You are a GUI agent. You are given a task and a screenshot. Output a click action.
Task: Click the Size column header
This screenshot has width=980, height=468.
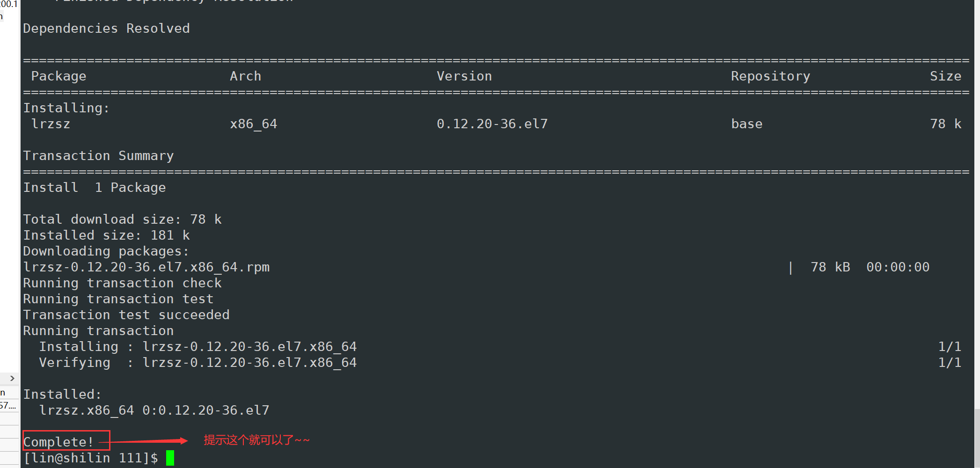coord(945,76)
